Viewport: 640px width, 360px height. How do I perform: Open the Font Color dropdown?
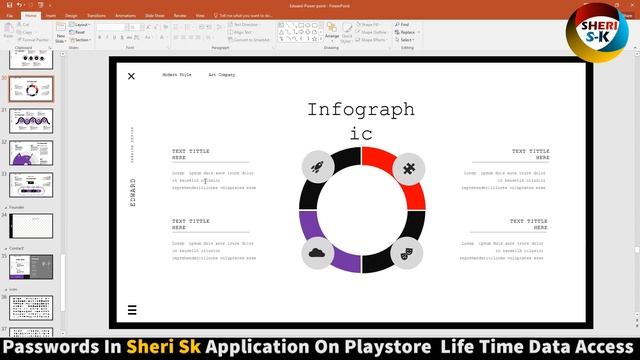[162, 38]
